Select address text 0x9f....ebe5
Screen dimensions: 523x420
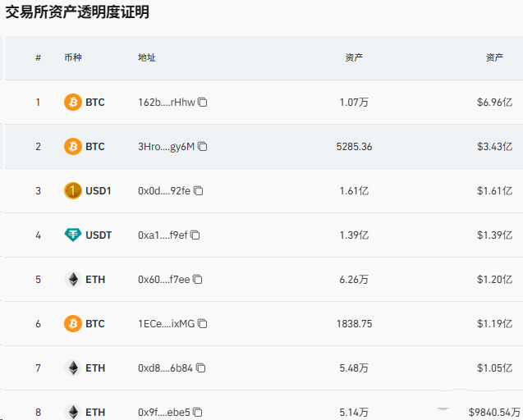[163, 413]
